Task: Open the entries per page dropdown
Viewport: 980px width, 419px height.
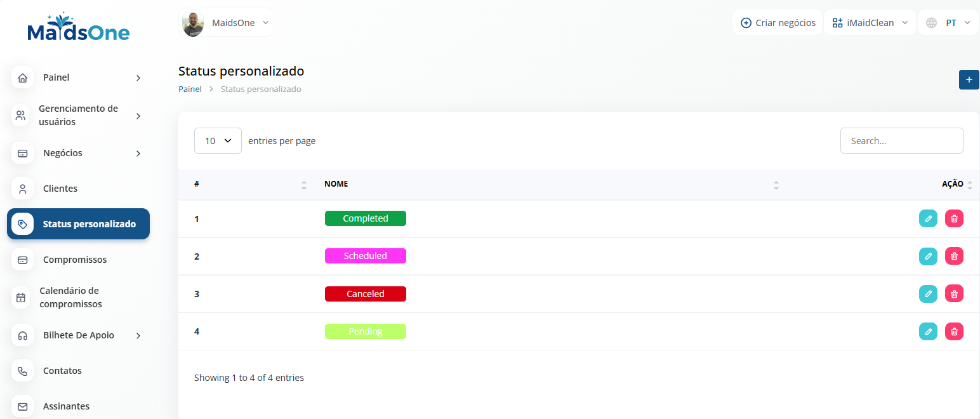Action: pos(218,141)
